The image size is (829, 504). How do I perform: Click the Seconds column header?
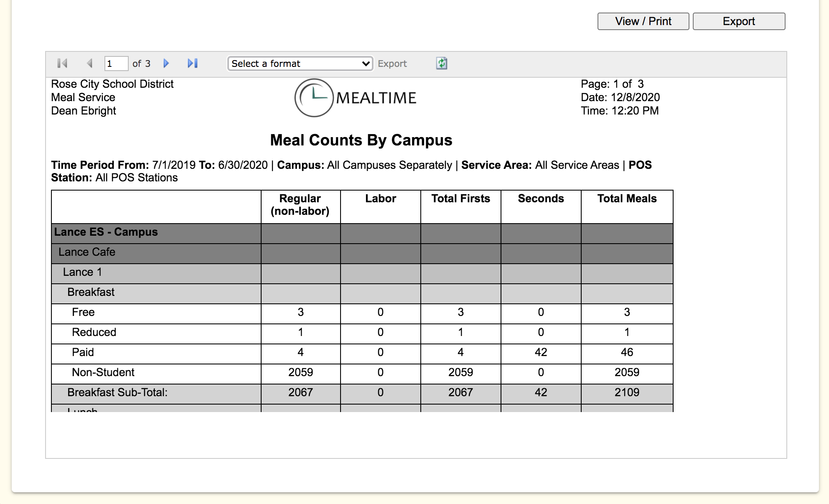tap(541, 199)
